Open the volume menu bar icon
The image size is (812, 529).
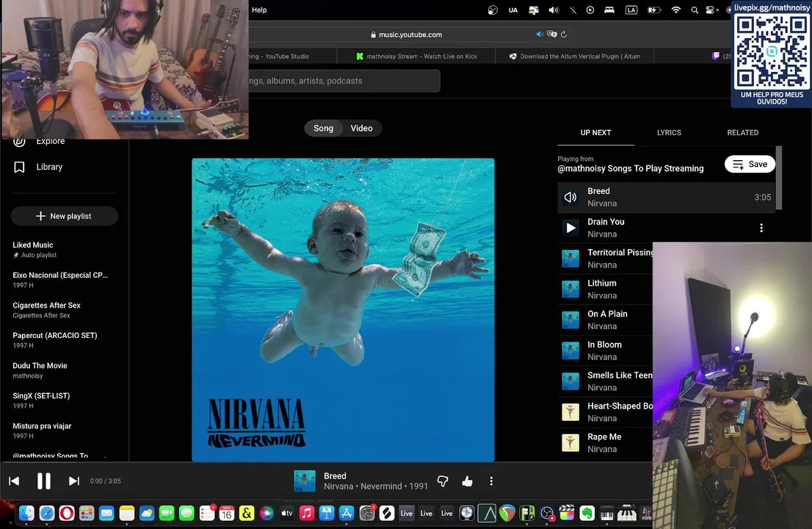pos(554,10)
